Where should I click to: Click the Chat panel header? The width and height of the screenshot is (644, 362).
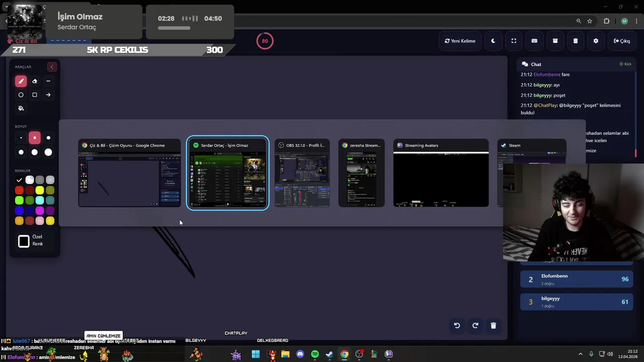pyautogui.click(x=577, y=64)
